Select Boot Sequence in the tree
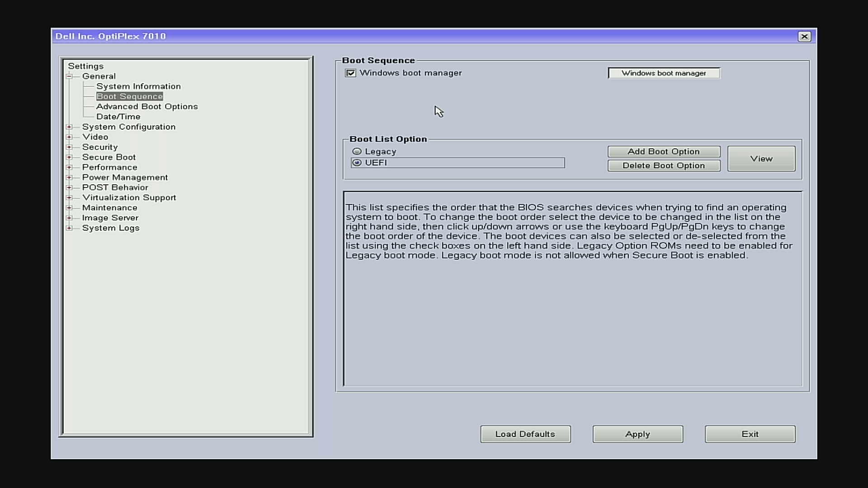Image resolution: width=868 pixels, height=488 pixels. click(129, 96)
